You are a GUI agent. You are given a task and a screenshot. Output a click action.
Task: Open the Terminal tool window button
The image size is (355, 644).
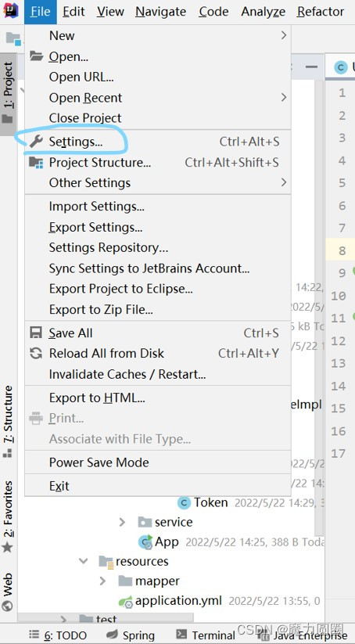[205, 635]
